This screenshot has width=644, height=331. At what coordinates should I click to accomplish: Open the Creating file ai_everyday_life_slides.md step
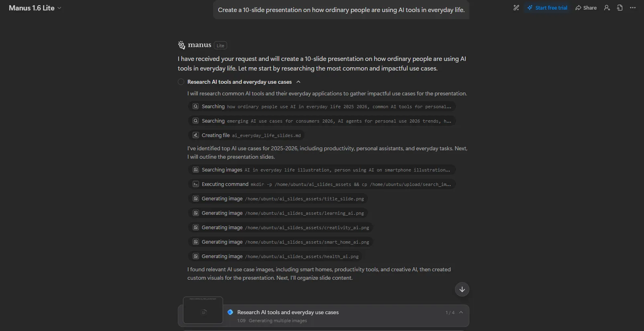(247, 135)
